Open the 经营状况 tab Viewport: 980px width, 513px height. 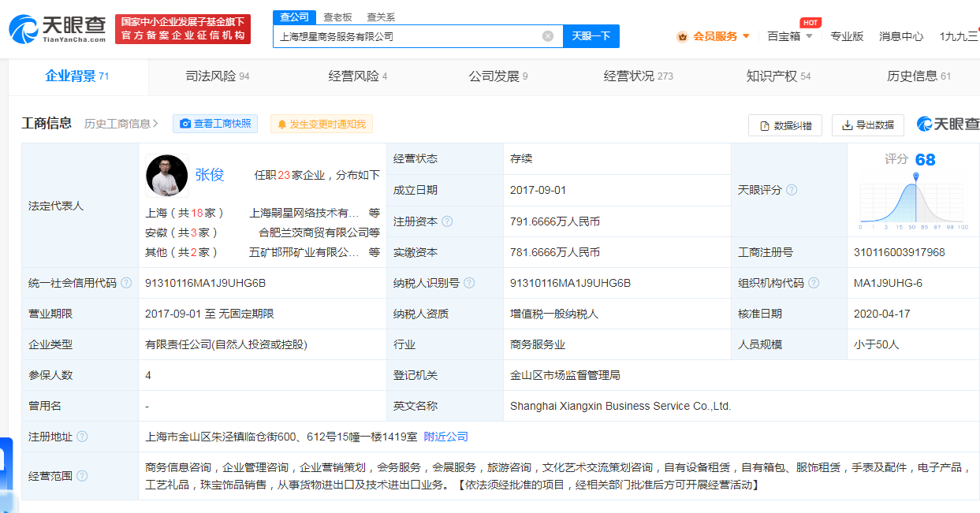(x=639, y=76)
